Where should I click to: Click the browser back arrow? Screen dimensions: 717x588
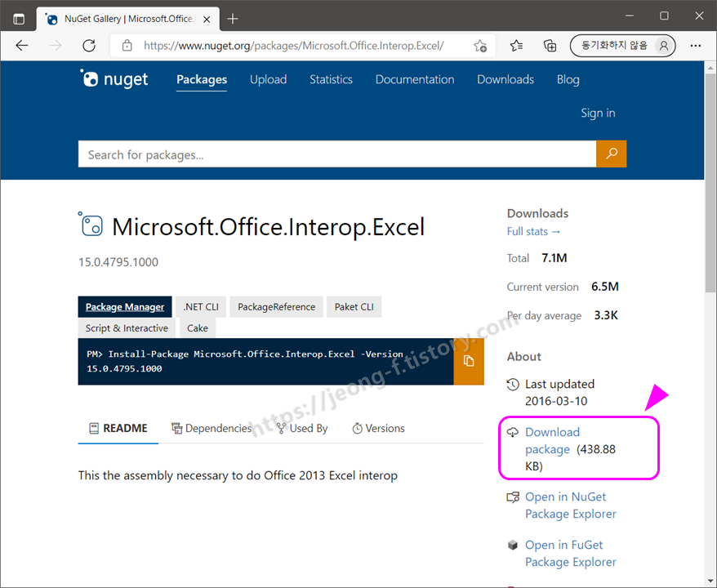(x=22, y=45)
